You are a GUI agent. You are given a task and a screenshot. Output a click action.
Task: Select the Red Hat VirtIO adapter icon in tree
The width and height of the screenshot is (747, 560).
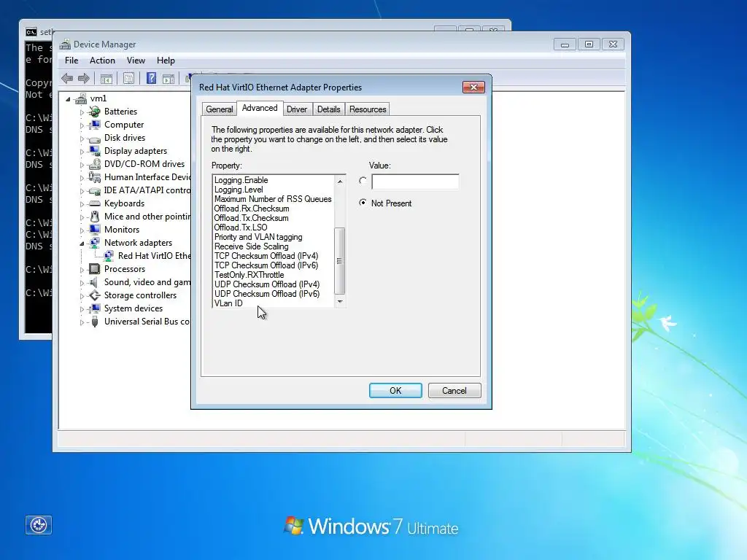point(109,256)
